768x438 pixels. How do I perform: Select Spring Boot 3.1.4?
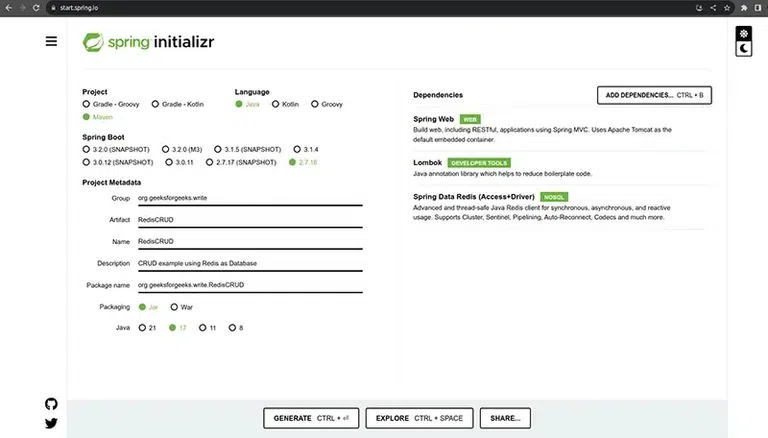point(306,149)
